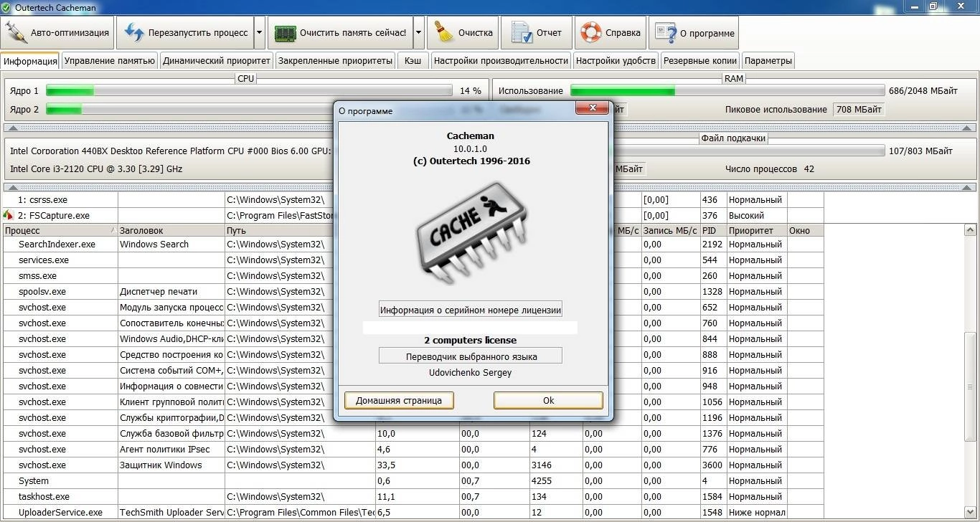
Task: Click the О программе toolbar button
Action: click(694, 33)
